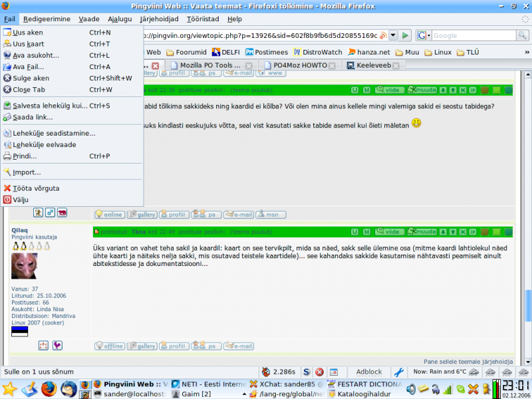Expand the TLÜ bookmark folder
The image size is (532, 399).
click(x=468, y=53)
